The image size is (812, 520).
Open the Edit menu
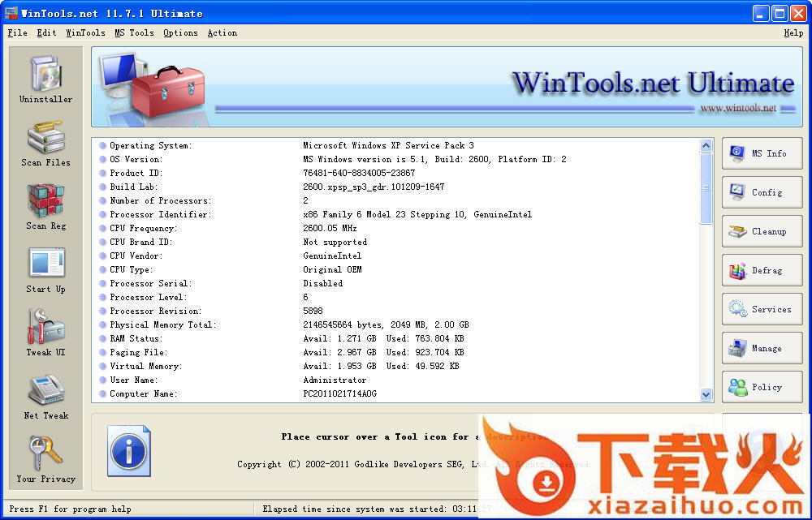click(46, 32)
